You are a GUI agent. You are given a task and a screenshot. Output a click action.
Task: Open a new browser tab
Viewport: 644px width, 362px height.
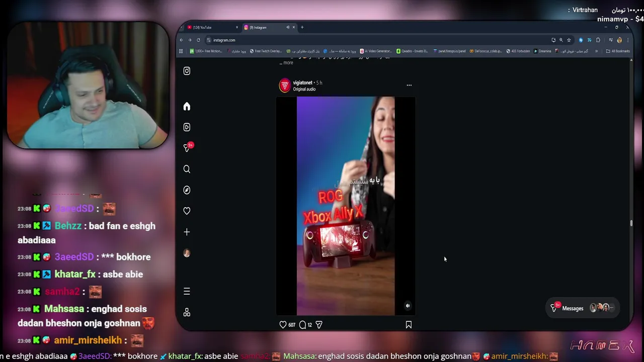(302, 27)
